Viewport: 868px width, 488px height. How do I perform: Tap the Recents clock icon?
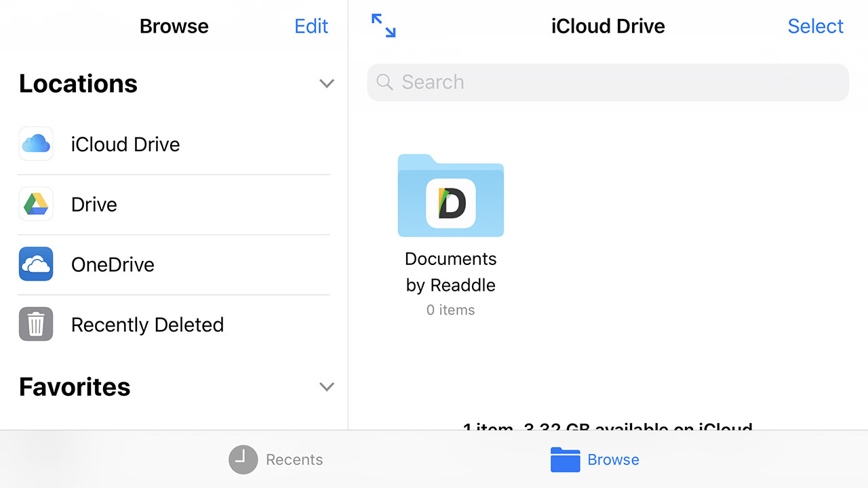click(x=243, y=460)
